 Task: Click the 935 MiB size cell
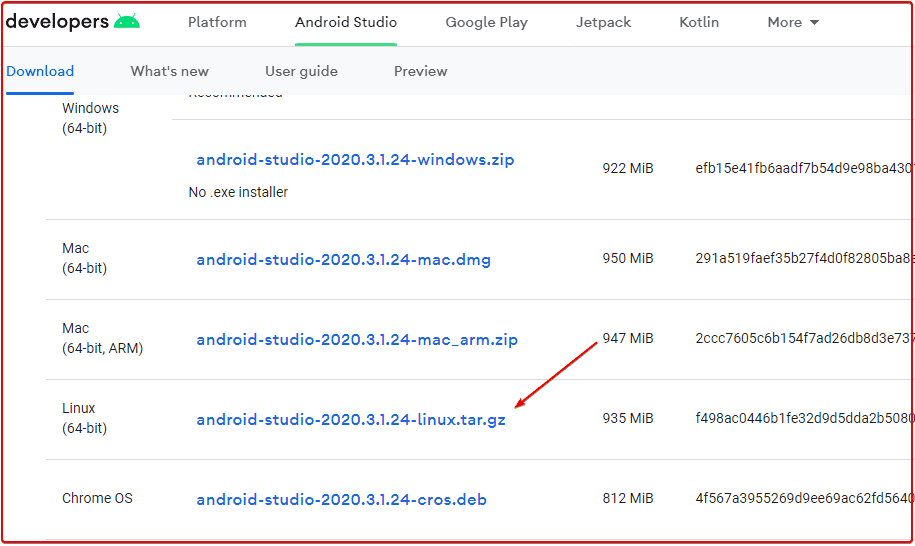pyautogui.click(x=628, y=418)
